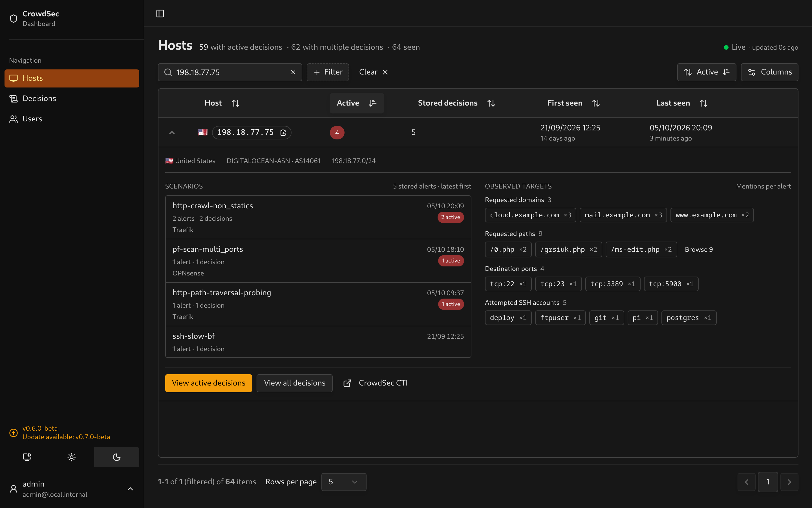Click the tcp:3389 port chip
This screenshot has width=812, height=508.
click(612, 284)
